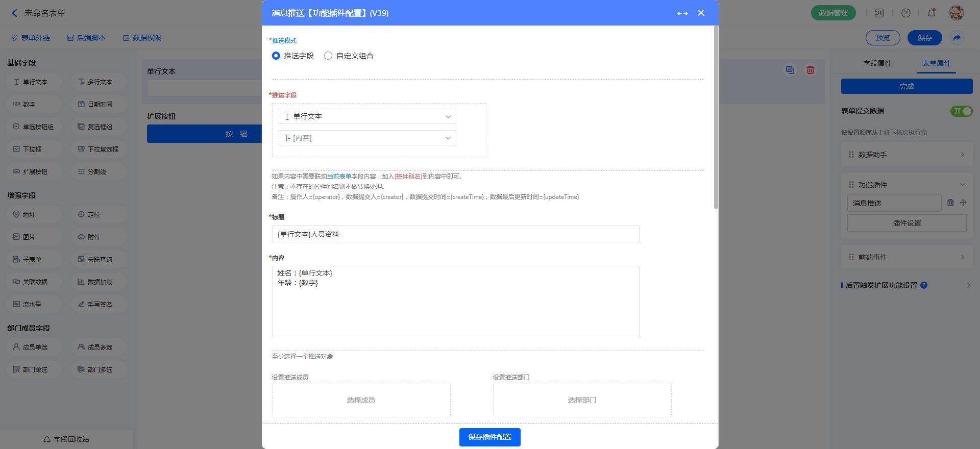The image size is (980, 449).
Task: Switch to the 表单属性 tab
Action: click(x=936, y=63)
